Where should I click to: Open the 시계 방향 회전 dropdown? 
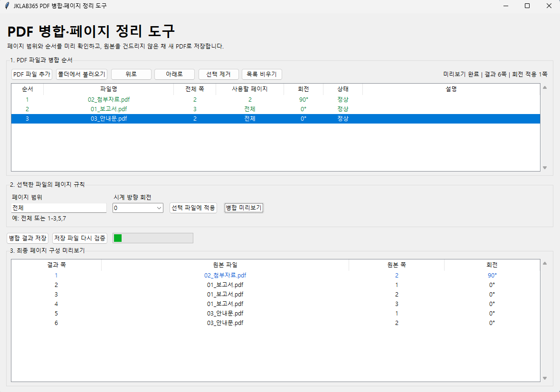pyautogui.click(x=138, y=208)
